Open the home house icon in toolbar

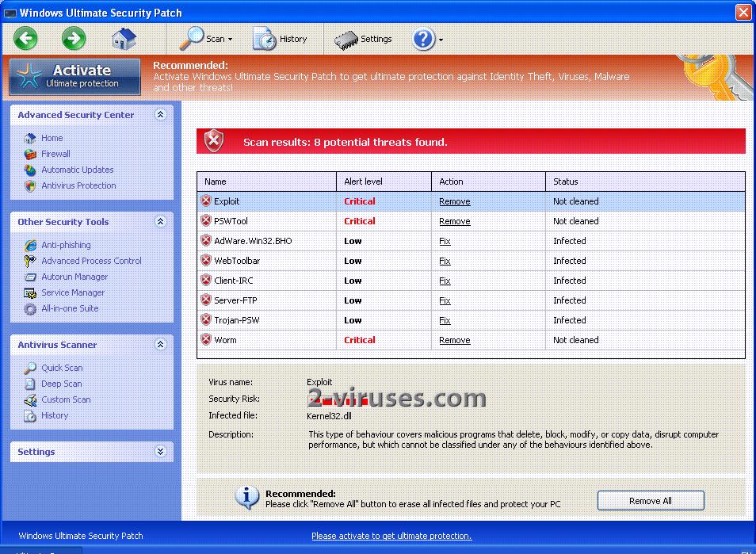pyautogui.click(x=124, y=38)
